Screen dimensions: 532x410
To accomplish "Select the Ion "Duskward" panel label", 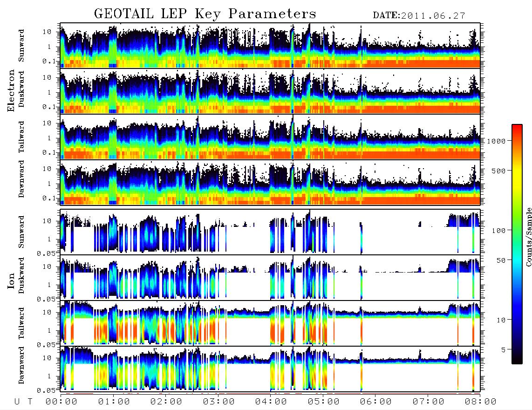I will pos(21,276).
